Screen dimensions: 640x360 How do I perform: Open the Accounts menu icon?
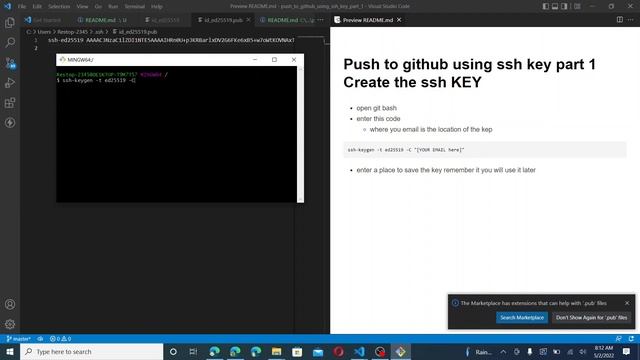click(x=10, y=304)
